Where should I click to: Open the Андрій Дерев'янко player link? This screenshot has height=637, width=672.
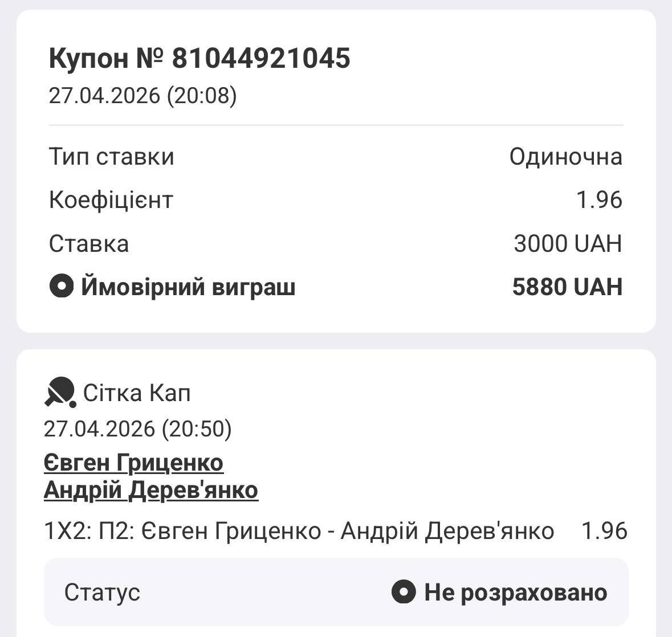(x=151, y=490)
